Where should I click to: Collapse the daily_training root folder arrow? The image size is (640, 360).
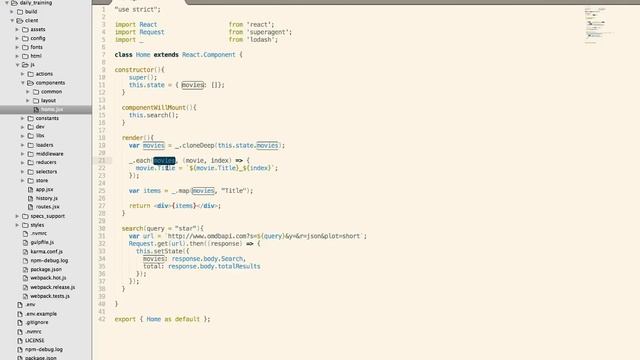(x=7, y=3)
